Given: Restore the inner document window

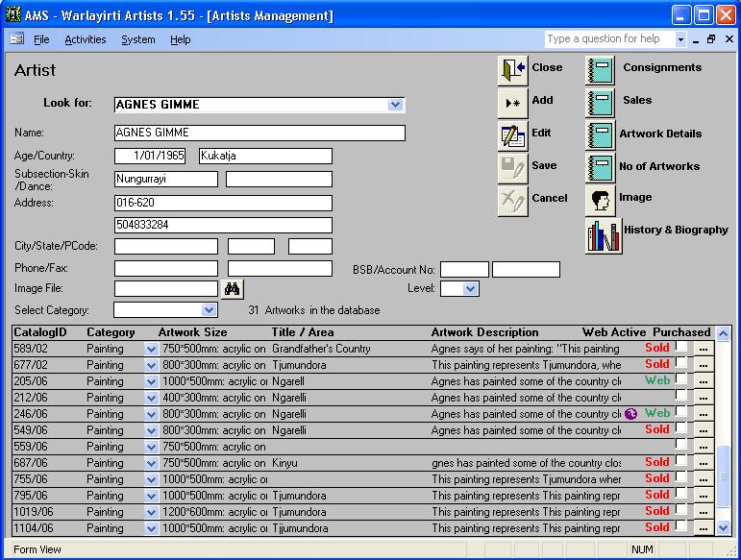Looking at the screenshot, I should pos(711,39).
